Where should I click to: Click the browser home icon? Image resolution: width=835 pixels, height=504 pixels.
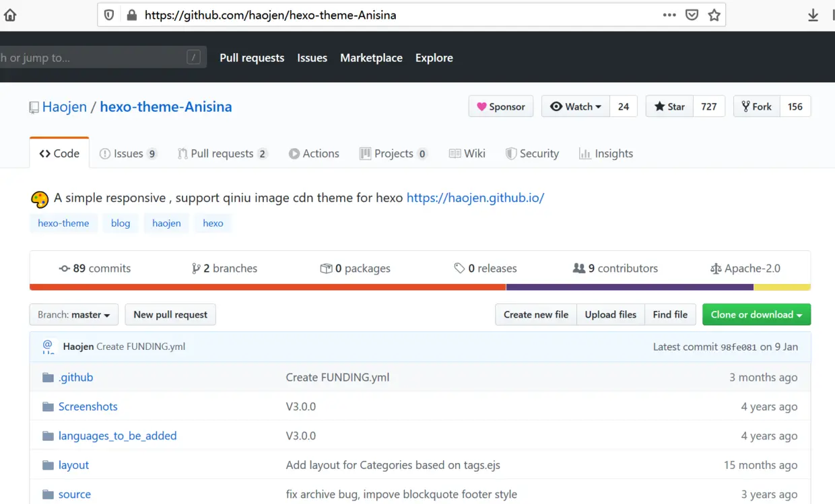pos(10,15)
